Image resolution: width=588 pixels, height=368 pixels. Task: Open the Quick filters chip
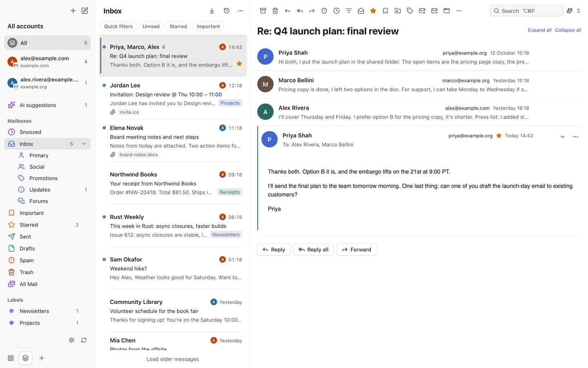point(118,26)
